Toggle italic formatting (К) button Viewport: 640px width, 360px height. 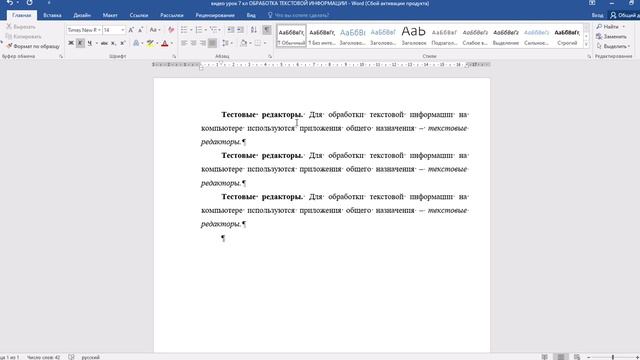click(80, 43)
